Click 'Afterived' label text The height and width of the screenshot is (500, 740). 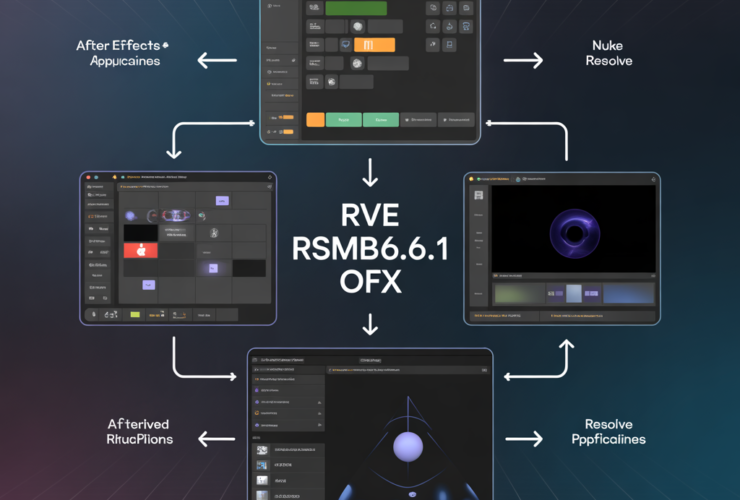click(x=138, y=424)
